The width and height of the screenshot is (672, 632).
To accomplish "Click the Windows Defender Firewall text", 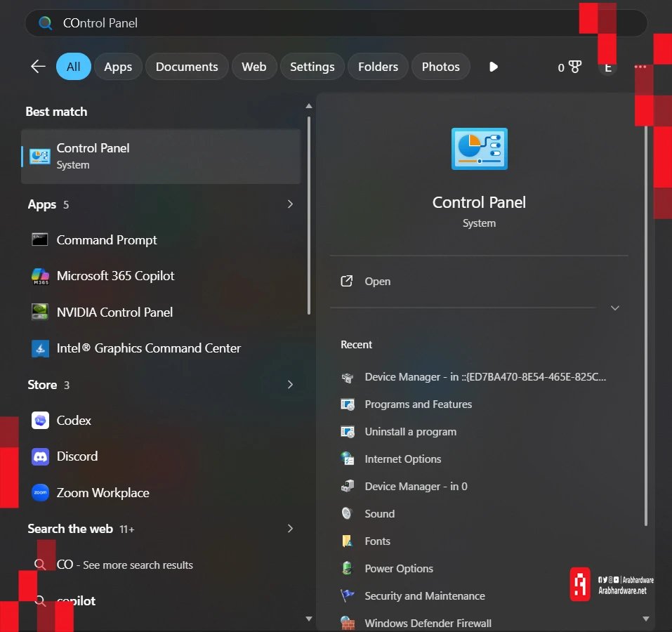I will pos(428,623).
